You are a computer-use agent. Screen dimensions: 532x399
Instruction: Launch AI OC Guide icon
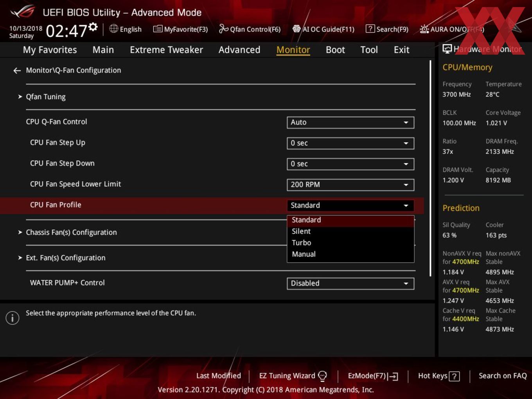pyautogui.click(x=297, y=29)
